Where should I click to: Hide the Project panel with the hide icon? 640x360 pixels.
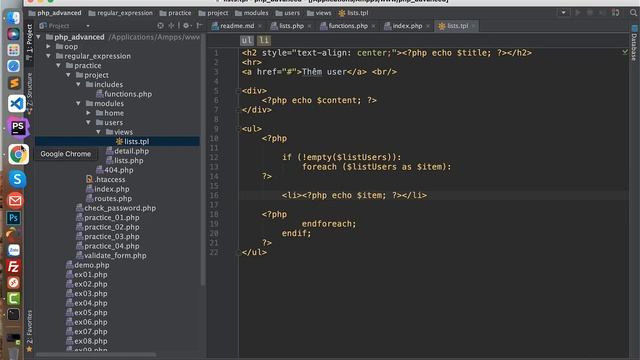pyautogui.click(x=199, y=26)
